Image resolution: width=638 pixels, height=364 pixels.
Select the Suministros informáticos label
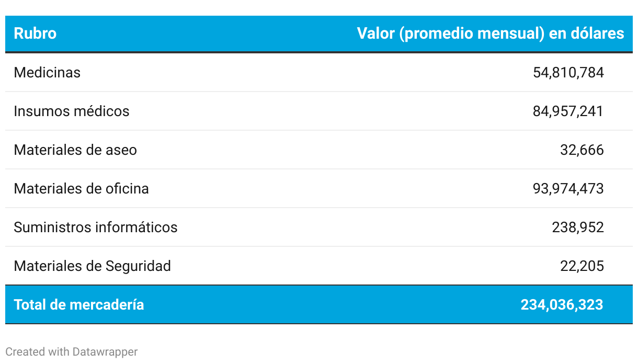(96, 227)
